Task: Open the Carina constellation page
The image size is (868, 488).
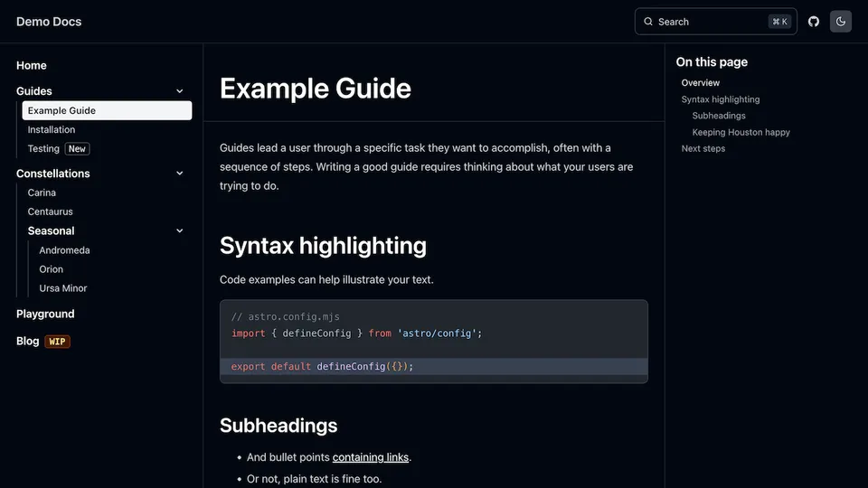Action: tap(42, 192)
